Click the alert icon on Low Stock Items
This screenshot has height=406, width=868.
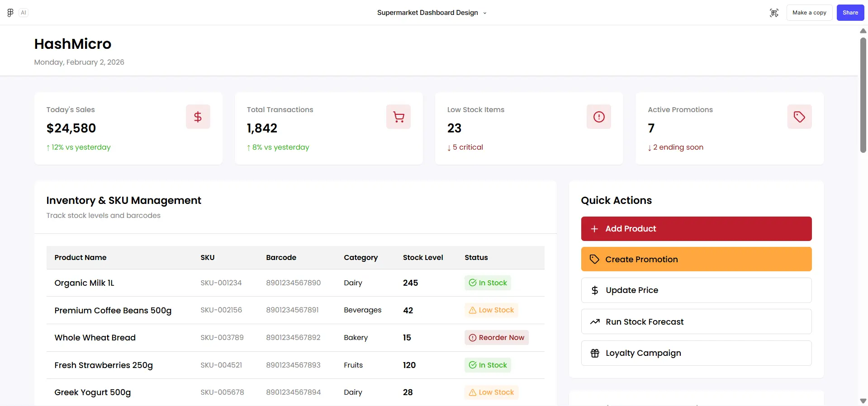click(598, 117)
